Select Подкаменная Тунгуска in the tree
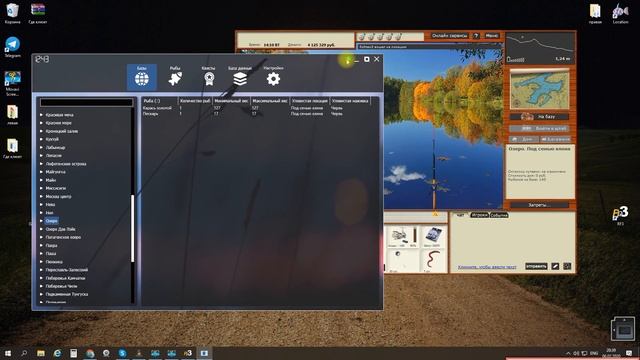 point(67,294)
